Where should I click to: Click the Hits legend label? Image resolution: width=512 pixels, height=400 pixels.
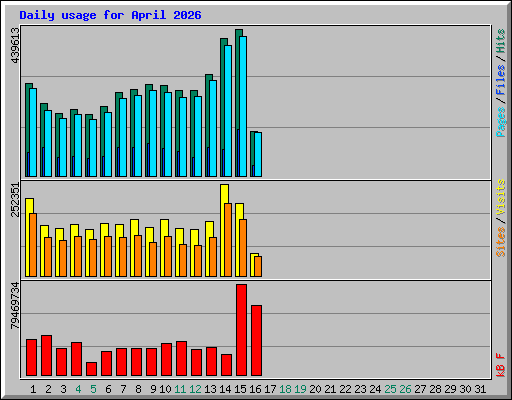501,41
